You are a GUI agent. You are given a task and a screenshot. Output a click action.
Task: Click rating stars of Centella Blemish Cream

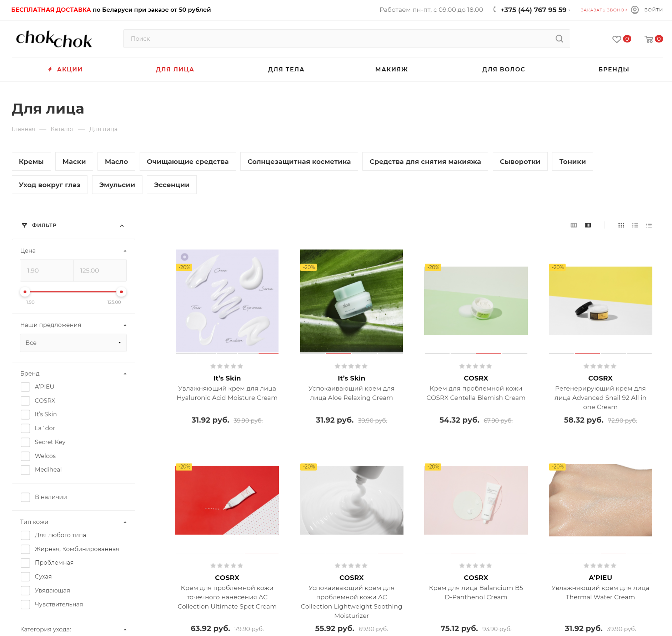pyautogui.click(x=476, y=366)
